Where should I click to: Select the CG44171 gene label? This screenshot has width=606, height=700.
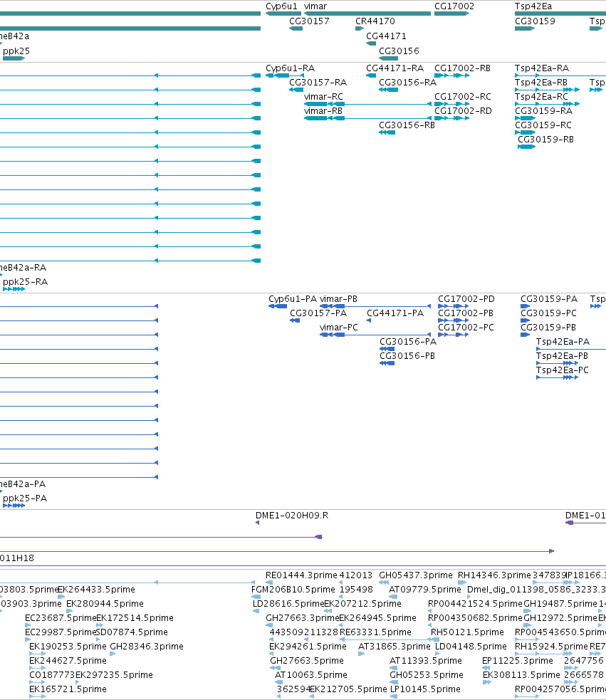(386, 36)
